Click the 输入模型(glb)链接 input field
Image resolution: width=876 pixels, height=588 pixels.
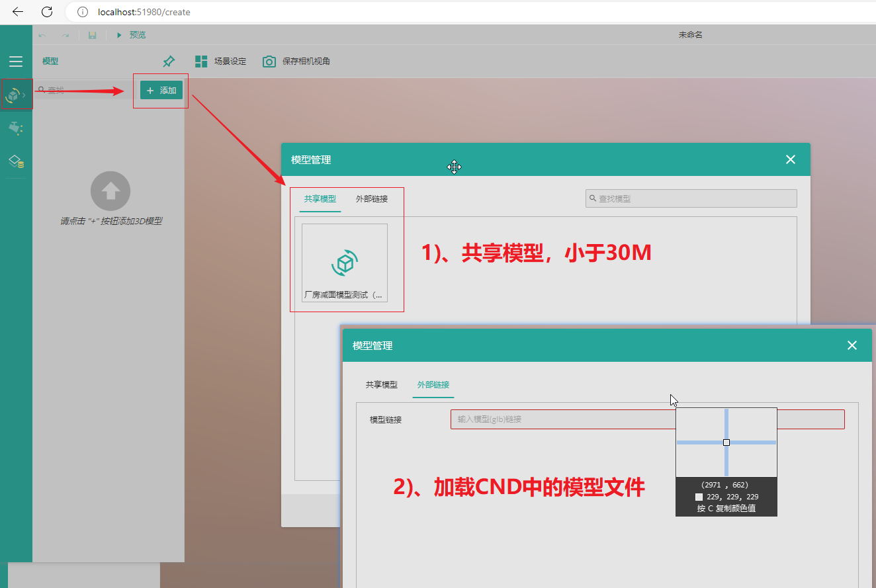[x=562, y=419]
